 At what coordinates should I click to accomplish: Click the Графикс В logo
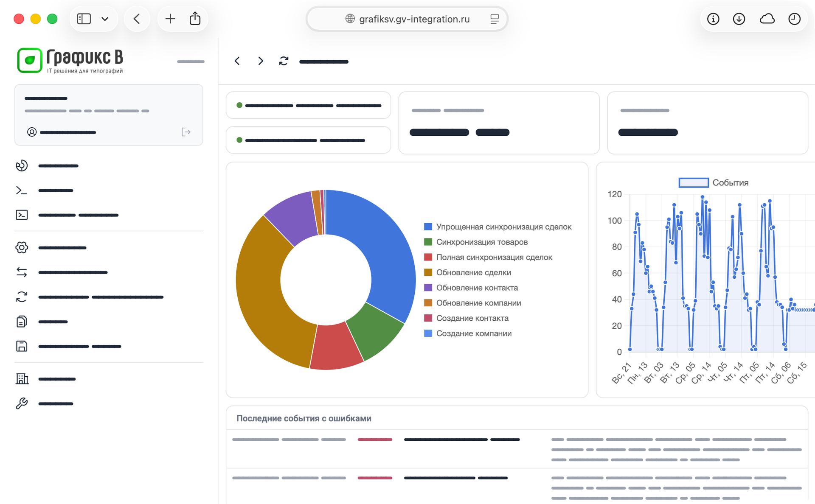click(x=70, y=61)
